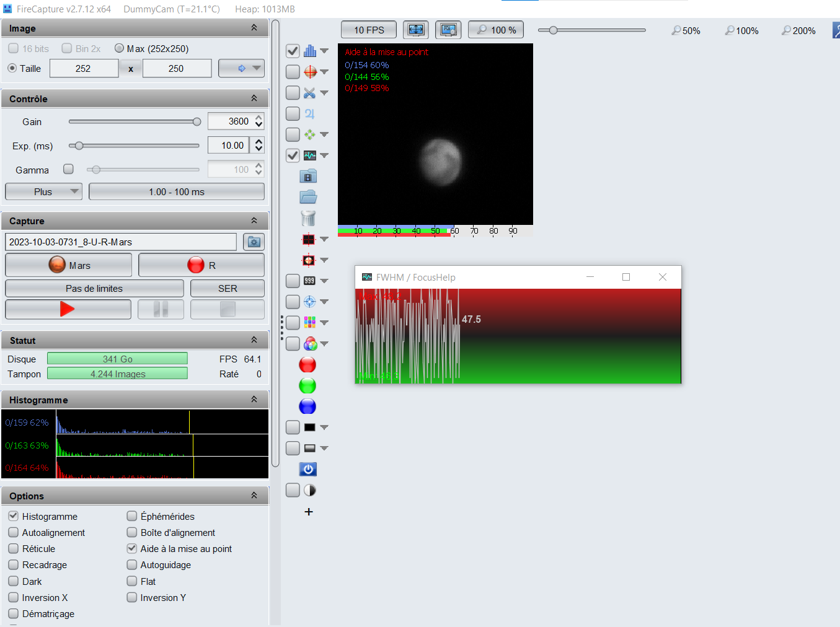Set zoom to 200%

pos(798,30)
